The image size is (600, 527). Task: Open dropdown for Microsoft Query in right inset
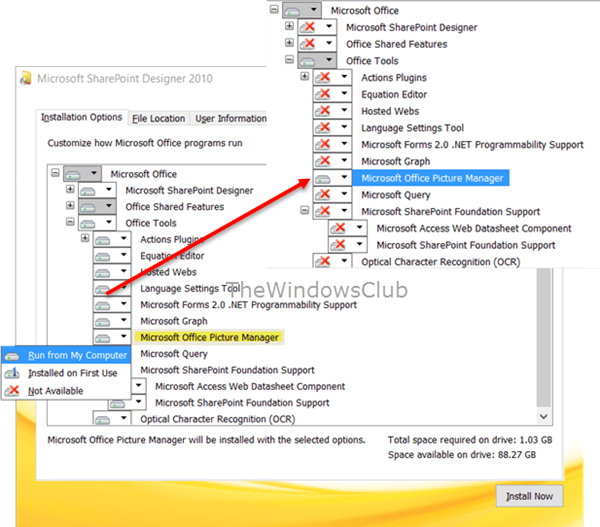tap(344, 194)
